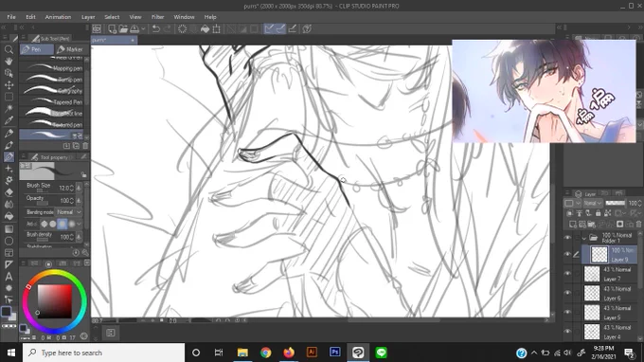Select the Mapping pen sub tool
This screenshot has width=644, height=362.
pos(52,68)
